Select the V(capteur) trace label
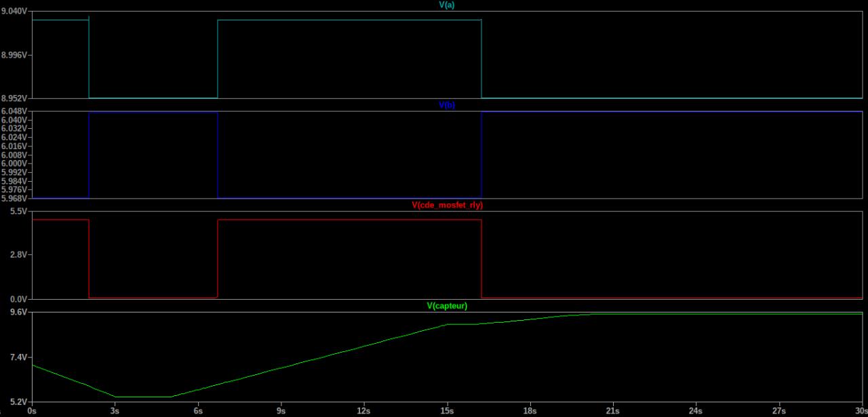868x417 pixels. click(x=447, y=306)
